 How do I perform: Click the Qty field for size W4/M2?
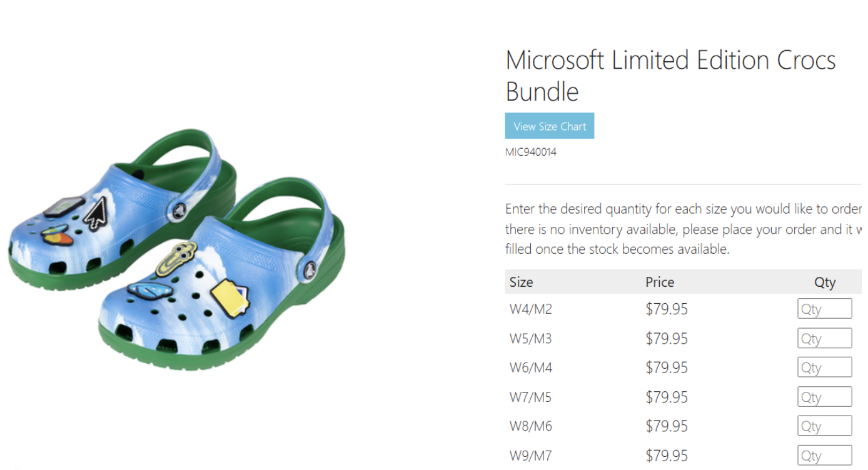(824, 309)
